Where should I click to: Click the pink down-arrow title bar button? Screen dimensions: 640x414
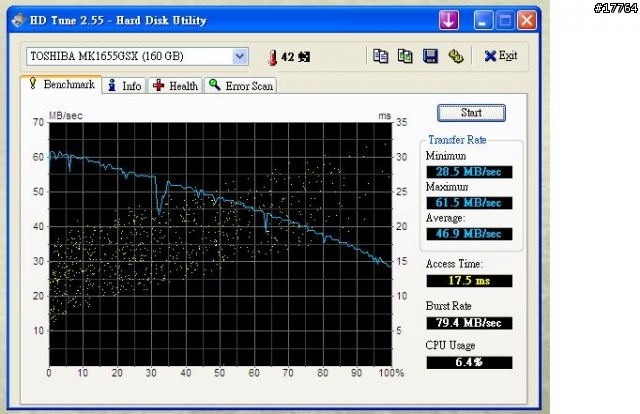coord(449,20)
